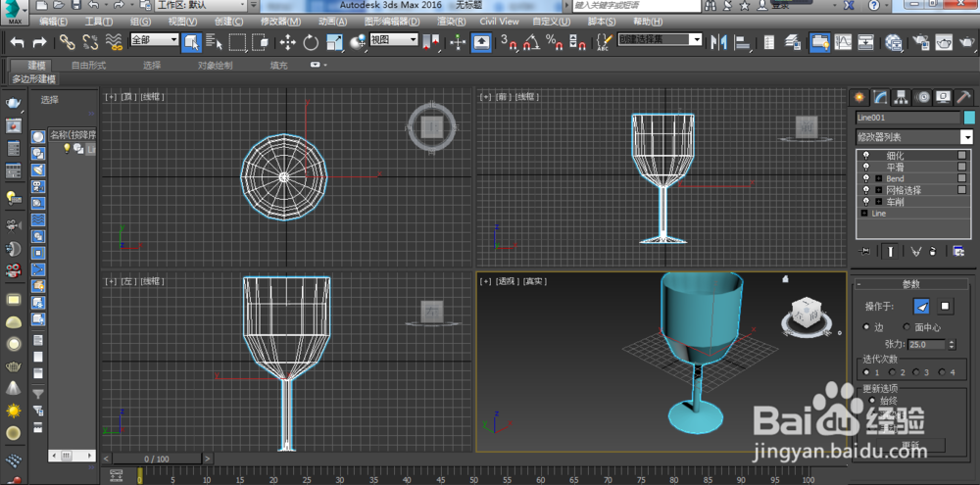Click operate-on faces triangle button

pyautogui.click(x=922, y=307)
